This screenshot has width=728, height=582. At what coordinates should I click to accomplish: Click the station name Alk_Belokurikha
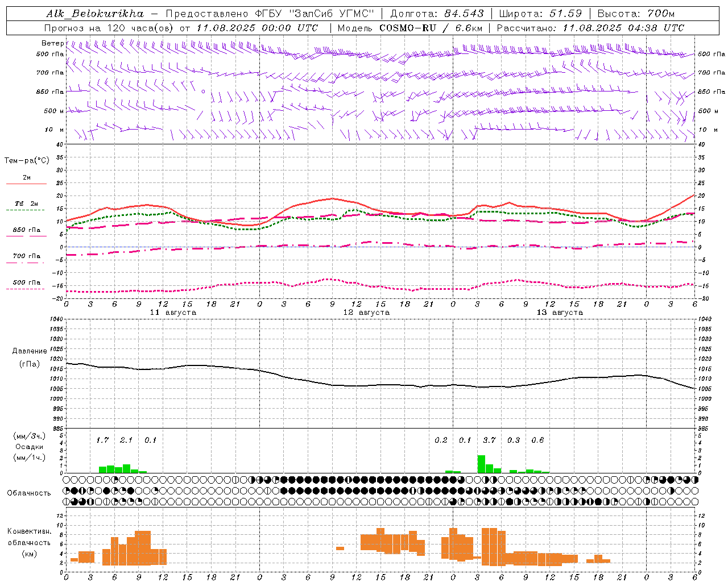coord(95,14)
